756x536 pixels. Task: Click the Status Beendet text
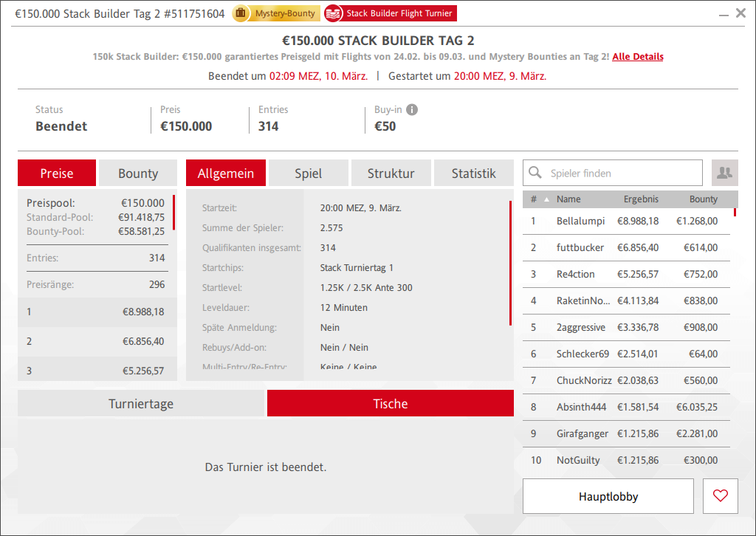(x=61, y=126)
